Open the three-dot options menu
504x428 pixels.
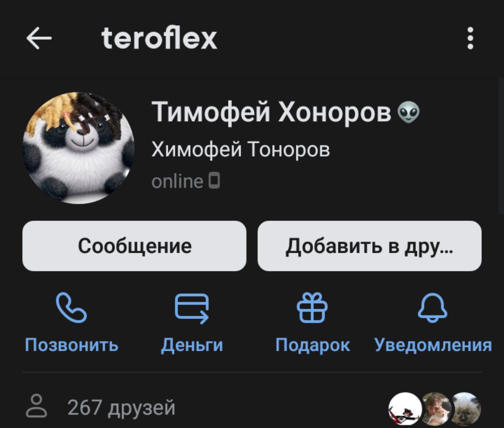(x=470, y=38)
